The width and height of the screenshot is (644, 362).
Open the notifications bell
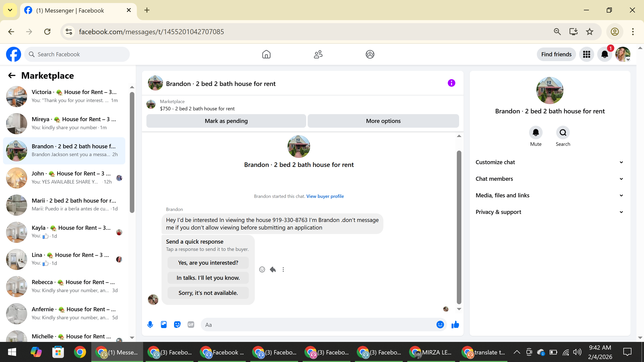coord(605,54)
